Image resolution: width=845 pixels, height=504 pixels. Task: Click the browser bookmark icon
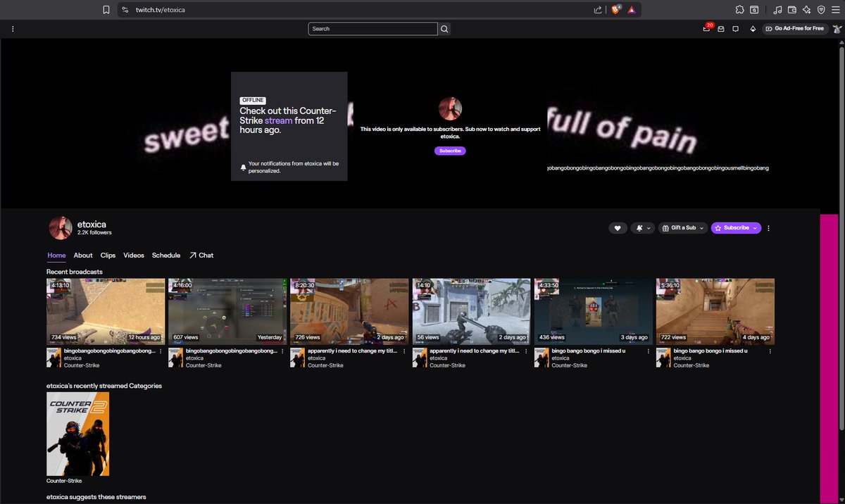coord(106,10)
